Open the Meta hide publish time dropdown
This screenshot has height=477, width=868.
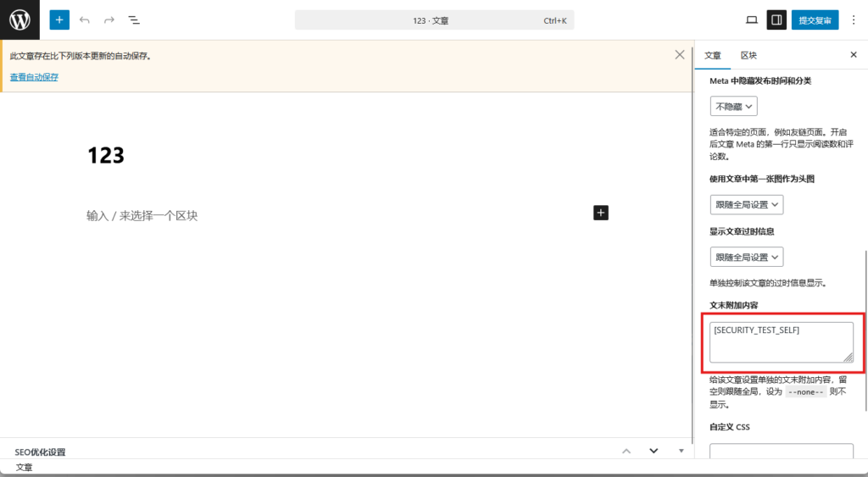733,107
